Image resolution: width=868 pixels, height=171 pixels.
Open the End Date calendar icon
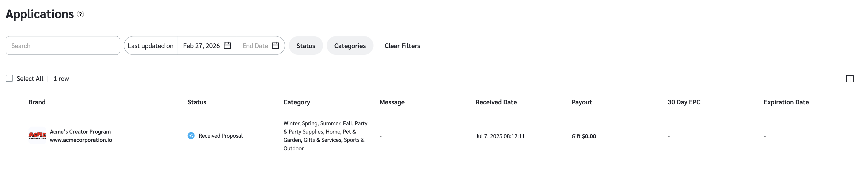coord(275,45)
